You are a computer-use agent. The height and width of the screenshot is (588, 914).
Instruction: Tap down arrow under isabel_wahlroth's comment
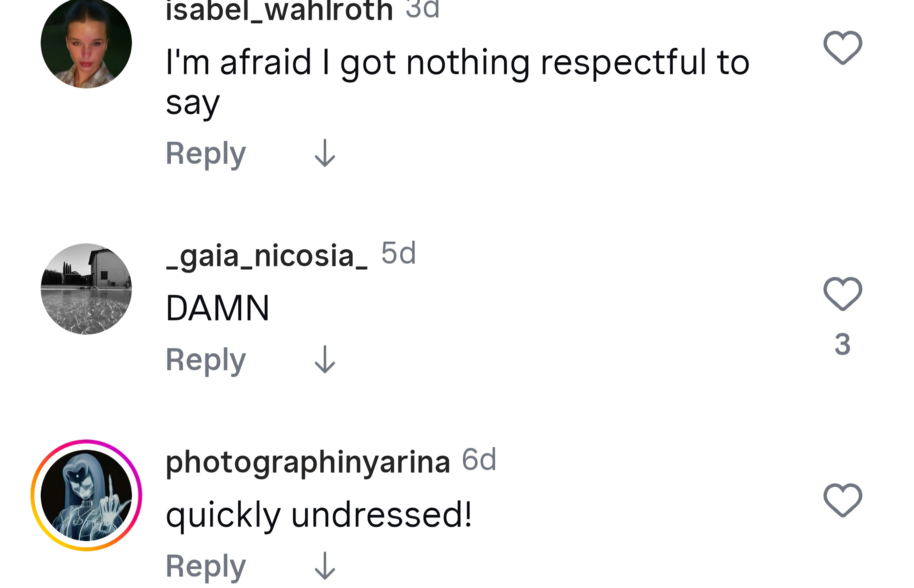325,153
